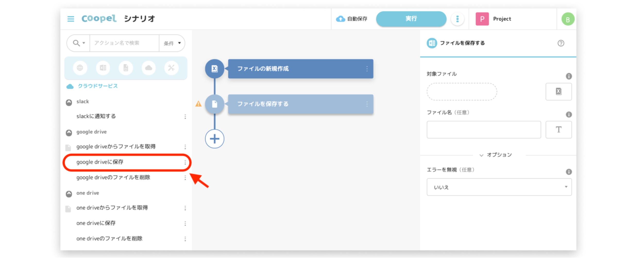The image size is (644, 258).
Task: Open help for ファイルを保存する panel
Action: click(561, 43)
